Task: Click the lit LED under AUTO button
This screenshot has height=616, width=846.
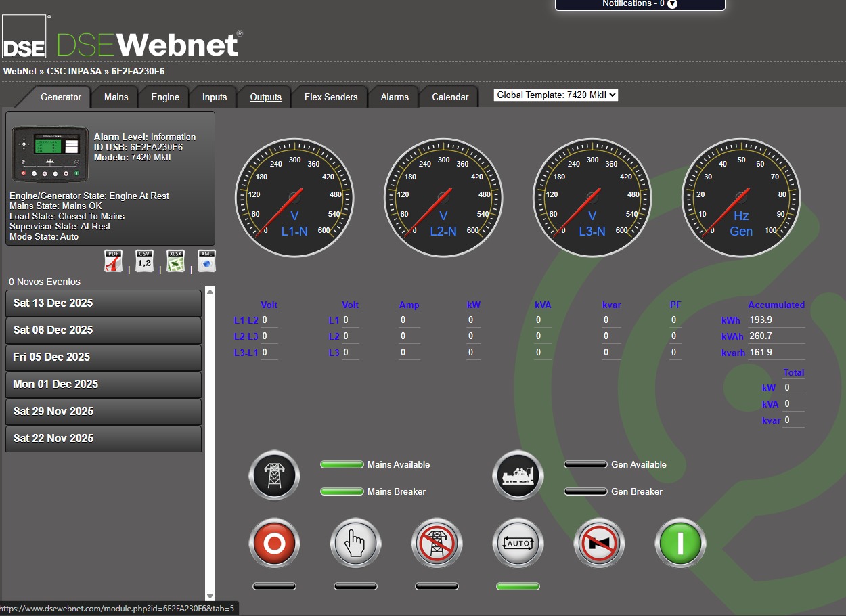Action: pos(518,586)
